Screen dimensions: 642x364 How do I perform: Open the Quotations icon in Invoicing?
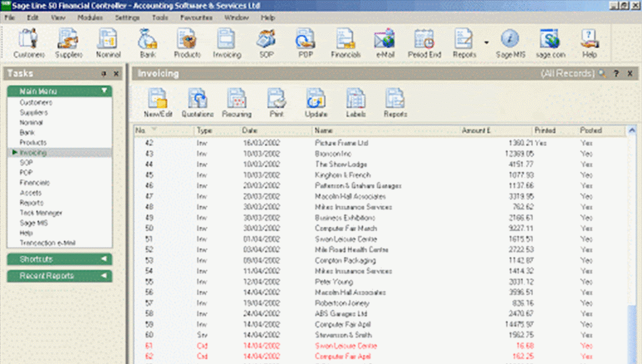tap(197, 103)
